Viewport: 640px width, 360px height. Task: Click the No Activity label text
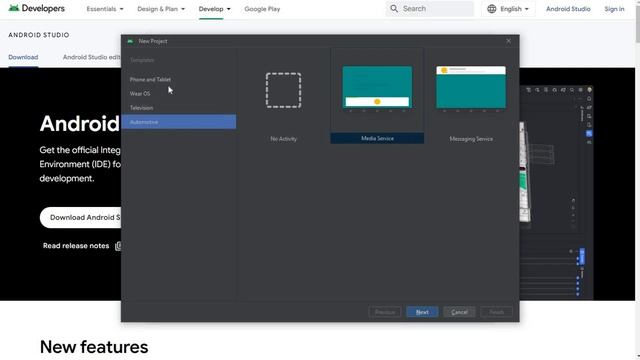pos(283,139)
